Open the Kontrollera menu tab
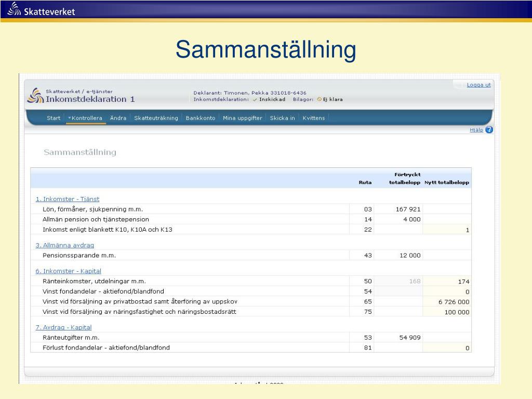The height and width of the screenshot is (399, 532). point(85,118)
